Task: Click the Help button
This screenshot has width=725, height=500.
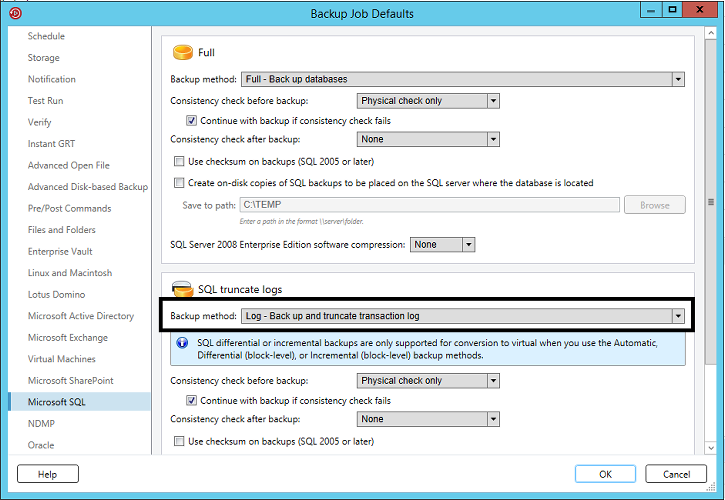Action: [48, 474]
